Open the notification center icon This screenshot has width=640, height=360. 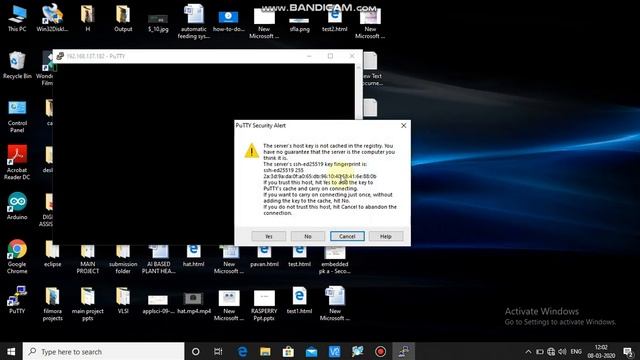[x=628, y=351]
